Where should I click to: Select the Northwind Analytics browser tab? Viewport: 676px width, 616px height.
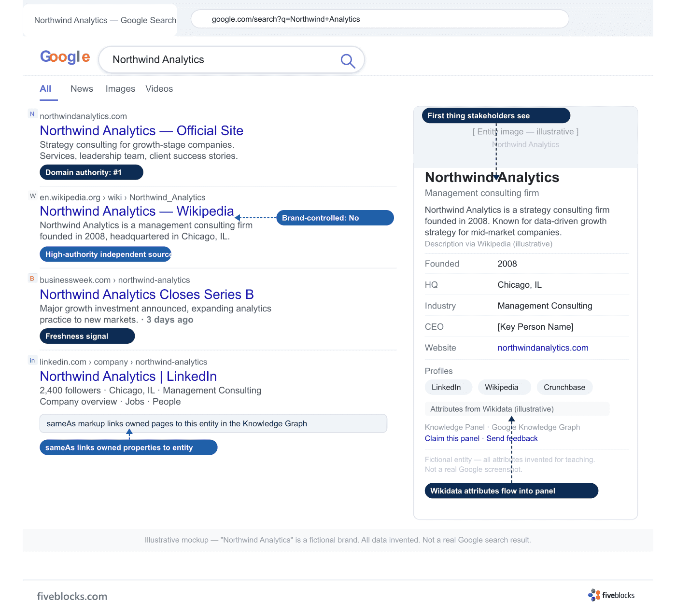tap(100, 20)
